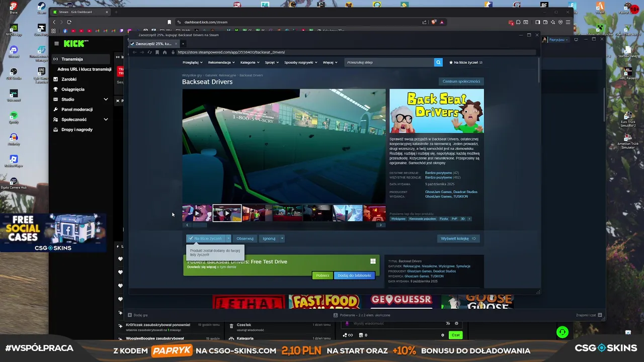This screenshot has height=362, width=644.
Task: Open the Sposoby rozgrywki dropdown menu
Action: point(301,62)
